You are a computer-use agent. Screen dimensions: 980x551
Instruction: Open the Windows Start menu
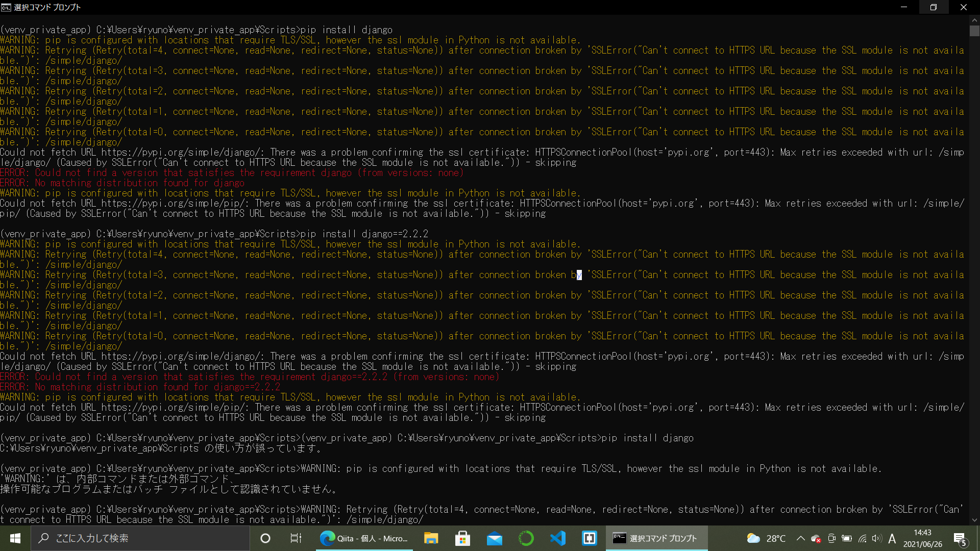pyautogui.click(x=15, y=538)
